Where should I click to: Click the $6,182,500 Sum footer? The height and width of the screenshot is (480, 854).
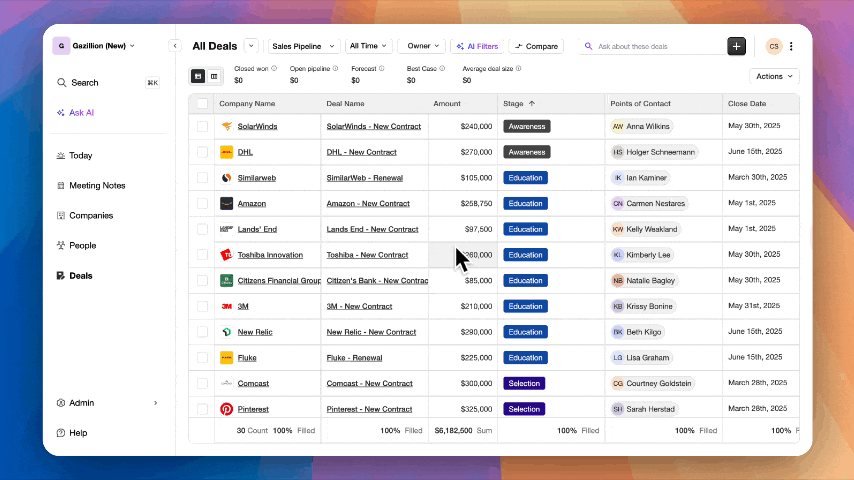point(463,430)
